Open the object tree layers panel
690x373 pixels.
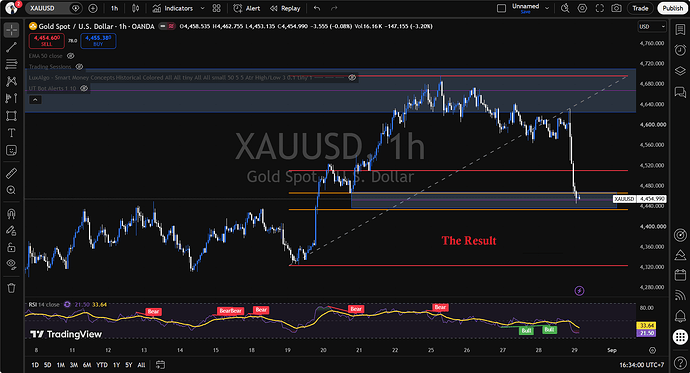680,71
